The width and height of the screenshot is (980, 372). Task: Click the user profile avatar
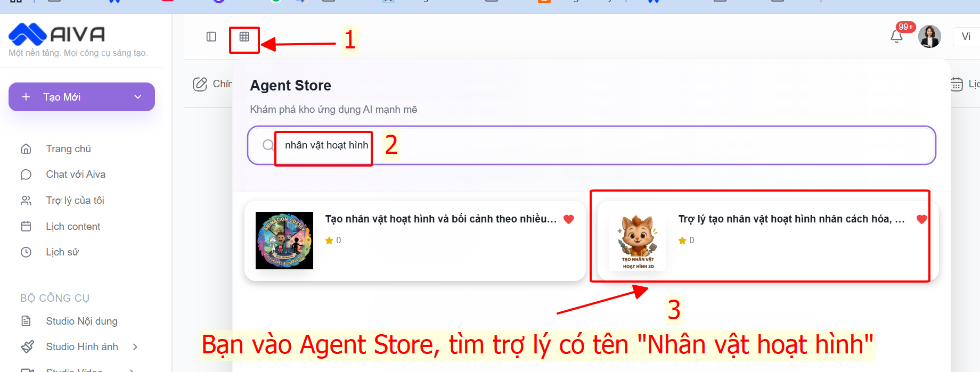[929, 37]
